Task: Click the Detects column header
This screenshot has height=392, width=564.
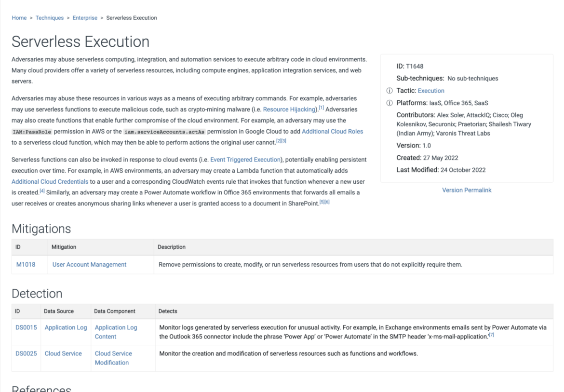Action: pos(168,311)
